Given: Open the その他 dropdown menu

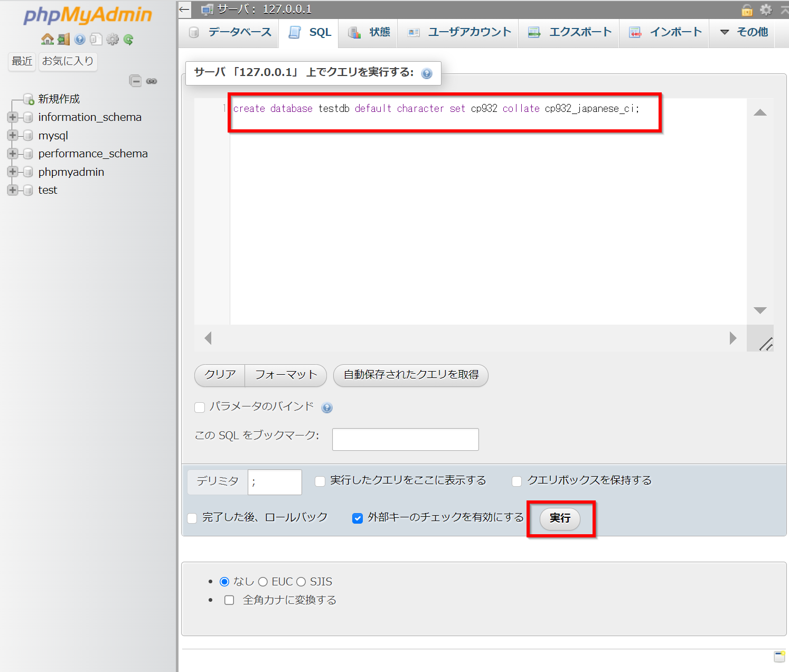Looking at the screenshot, I should point(744,32).
